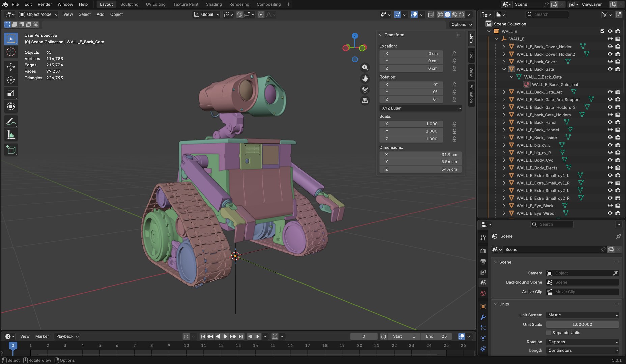Image resolution: width=626 pixels, height=364 pixels.
Task: Open the File menu
Action: pos(15,4)
